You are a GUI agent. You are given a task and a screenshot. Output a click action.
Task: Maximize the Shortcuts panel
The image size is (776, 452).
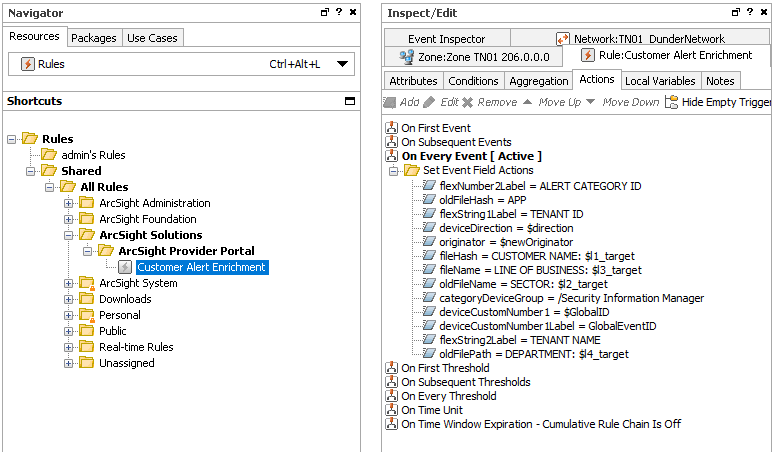coord(350,101)
